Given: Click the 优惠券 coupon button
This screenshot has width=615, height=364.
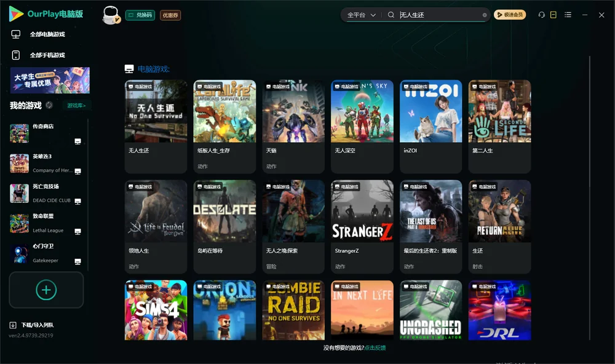Looking at the screenshot, I should pos(170,15).
